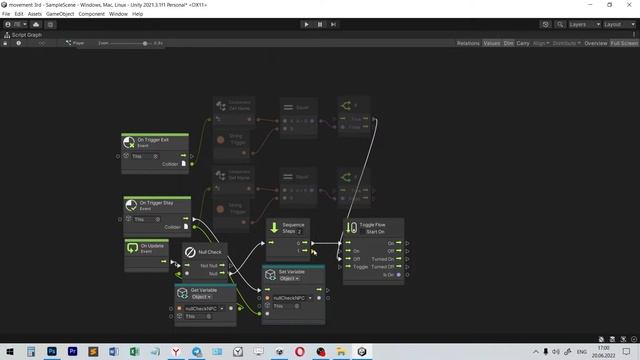Click the version control icon beside cloud
Viewport: 640px width, 360px height.
(x=50, y=24)
